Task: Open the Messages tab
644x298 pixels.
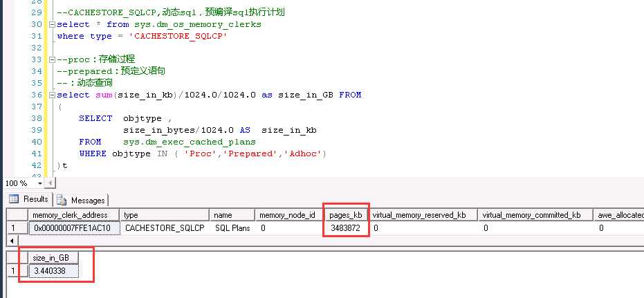Action: click(81, 201)
